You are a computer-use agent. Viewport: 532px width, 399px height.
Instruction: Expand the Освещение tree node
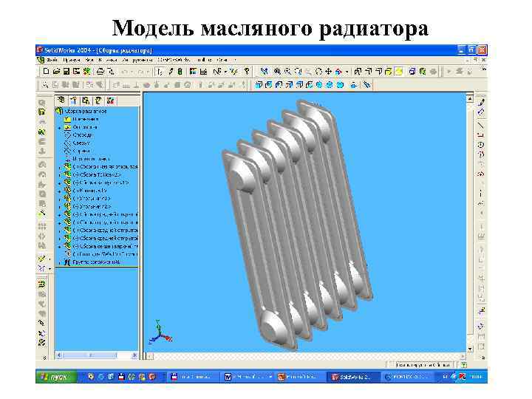tap(60, 128)
